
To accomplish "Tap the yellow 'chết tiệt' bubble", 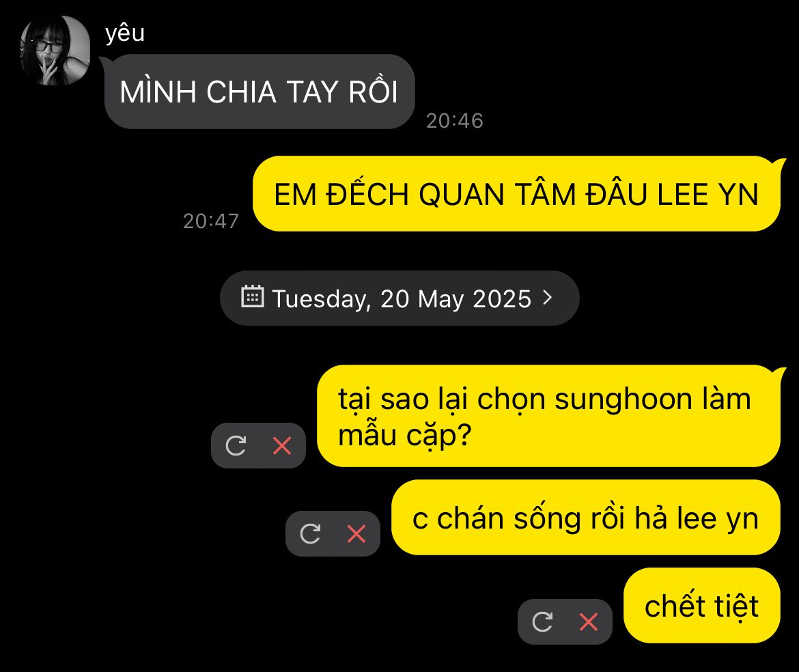I will (x=701, y=606).
